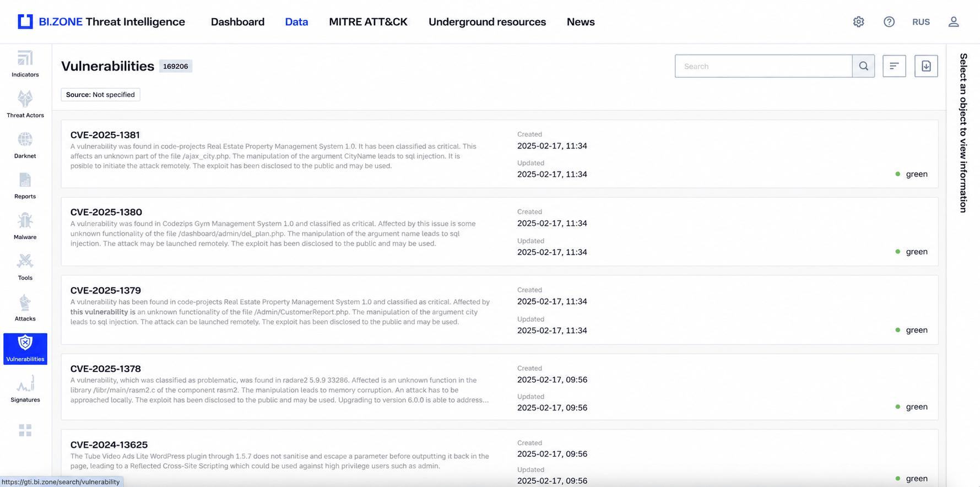
Task: Click CVE-2025-1378 description about radare2
Action: pos(279,390)
